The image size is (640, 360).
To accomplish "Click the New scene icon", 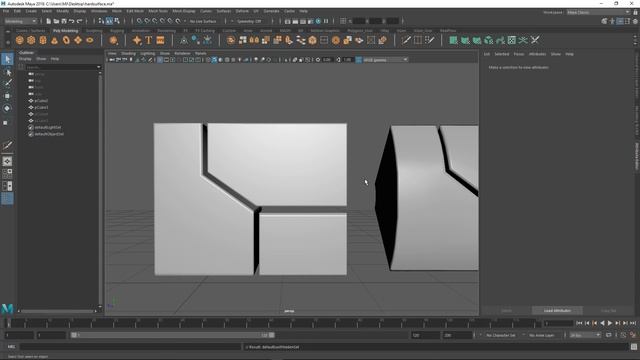I will 49,21.
